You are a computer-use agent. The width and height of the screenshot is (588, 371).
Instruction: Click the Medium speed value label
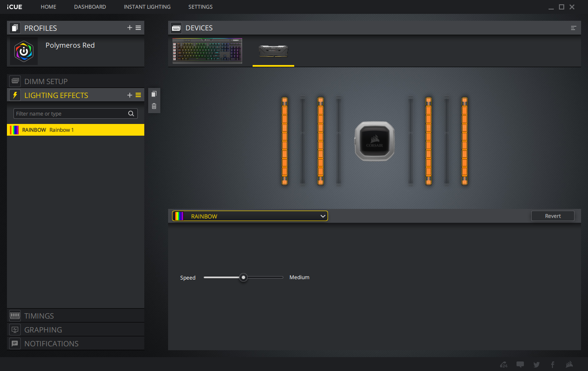pyautogui.click(x=299, y=277)
